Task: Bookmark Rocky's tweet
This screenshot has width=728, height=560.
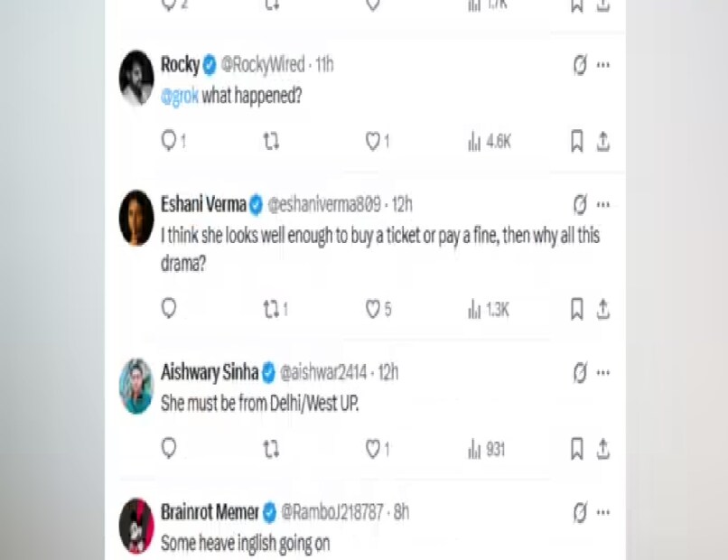Action: coord(576,142)
